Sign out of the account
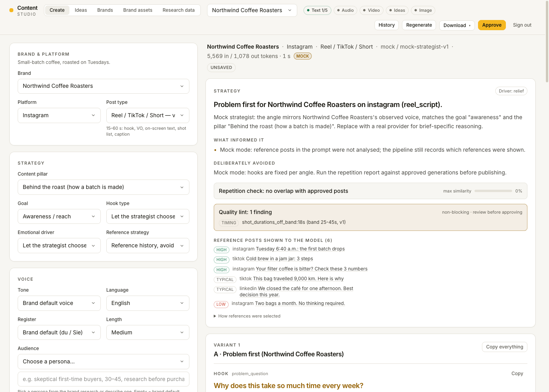The width and height of the screenshot is (549, 392). (x=522, y=25)
